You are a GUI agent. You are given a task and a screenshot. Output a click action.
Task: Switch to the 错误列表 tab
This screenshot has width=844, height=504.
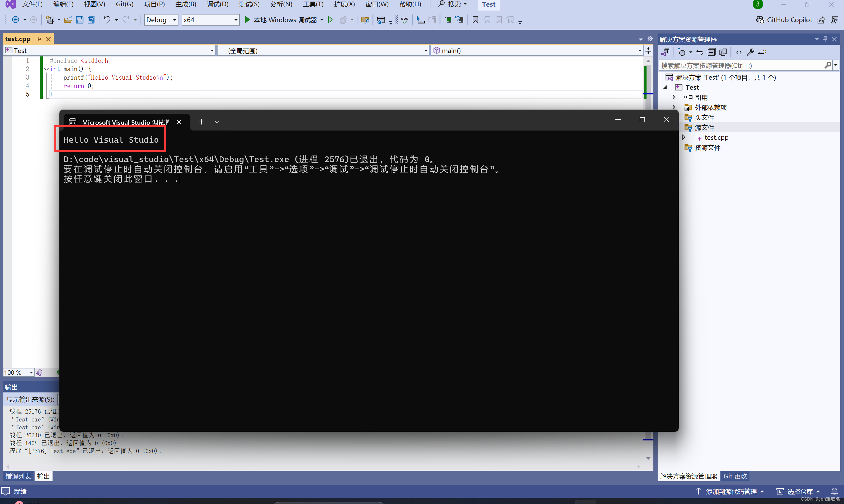(x=18, y=476)
